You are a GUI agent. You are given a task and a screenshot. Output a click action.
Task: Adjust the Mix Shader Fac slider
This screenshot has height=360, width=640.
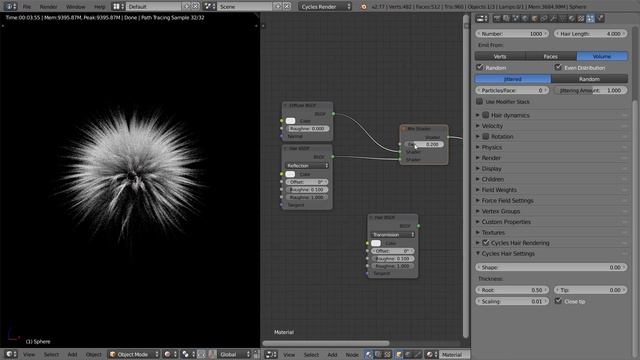(x=423, y=144)
